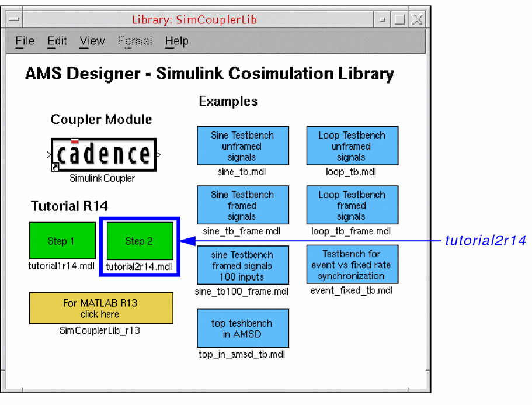The width and height of the screenshot is (532, 405).
Task: Maximize the SimCouplerLib library window
Action: 399,20
